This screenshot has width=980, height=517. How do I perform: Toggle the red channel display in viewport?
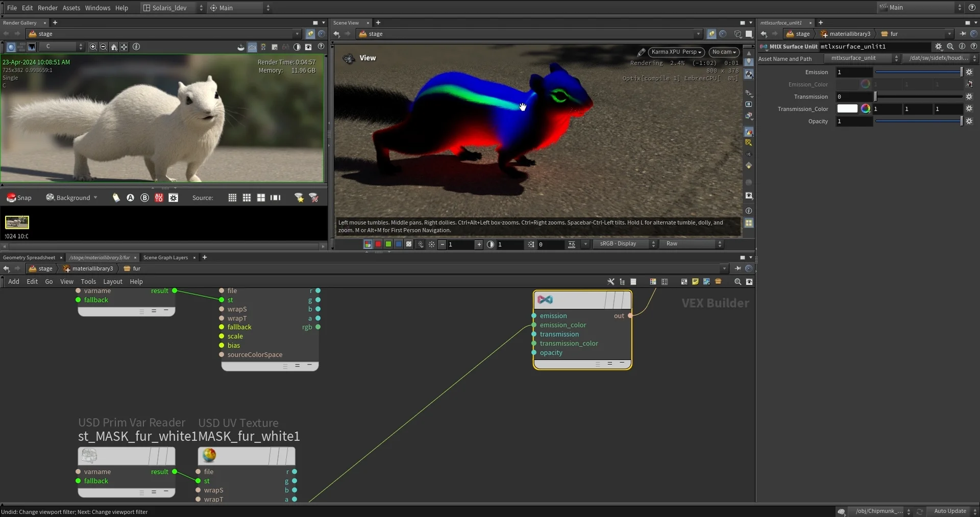pos(378,244)
